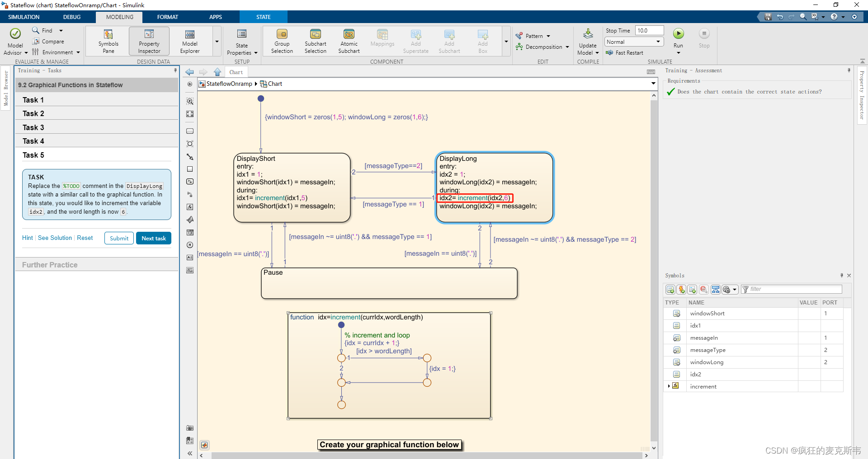Select the Zoom tool in palette
Image resolution: width=868 pixels, height=459 pixels.
click(x=190, y=101)
